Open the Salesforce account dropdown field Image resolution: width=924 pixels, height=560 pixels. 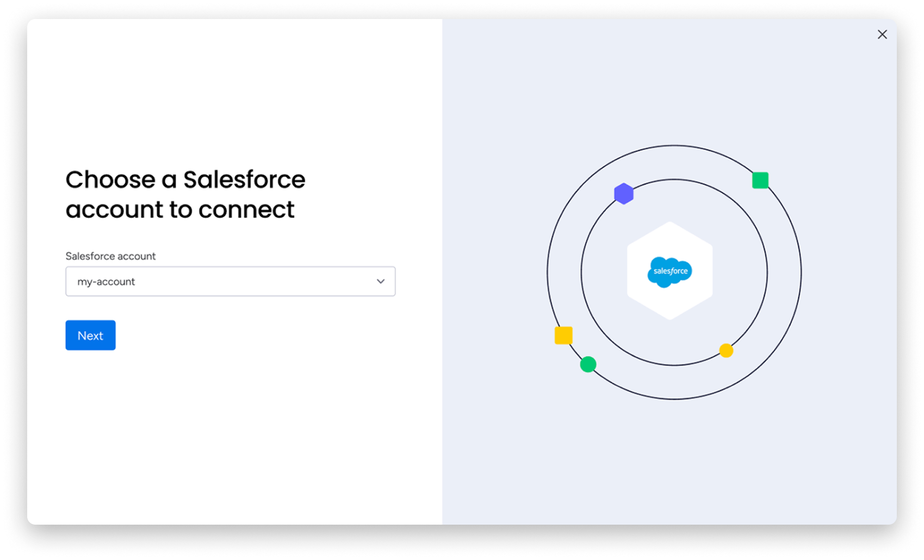coord(230,282)
